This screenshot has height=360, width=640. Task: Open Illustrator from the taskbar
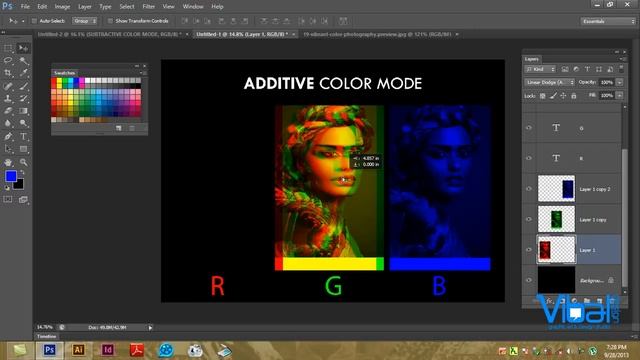[78, 350]
